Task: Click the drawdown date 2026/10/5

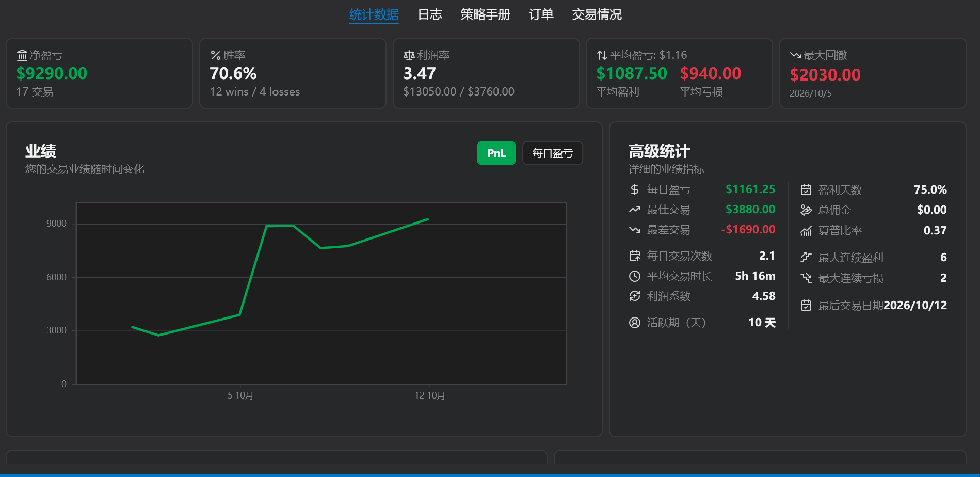Action: [811, 93]
